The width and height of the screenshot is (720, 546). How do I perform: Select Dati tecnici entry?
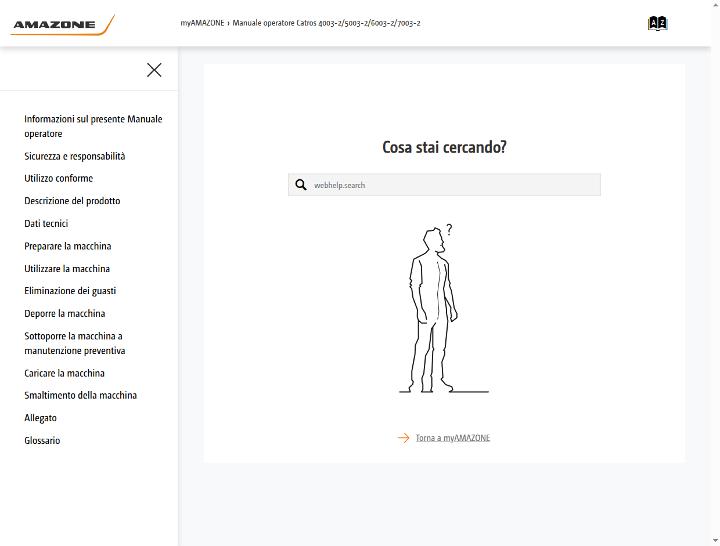pyautogui.click(x=46, y=224)
